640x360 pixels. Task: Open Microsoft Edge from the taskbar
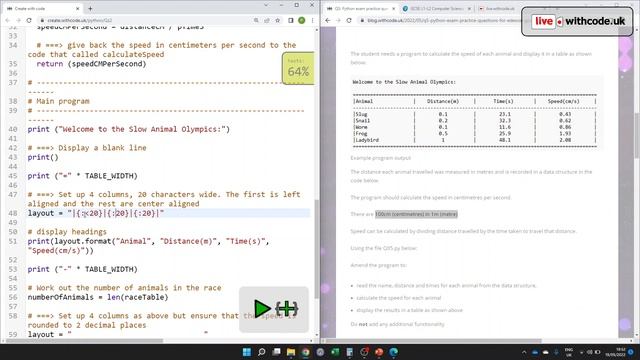393,352
